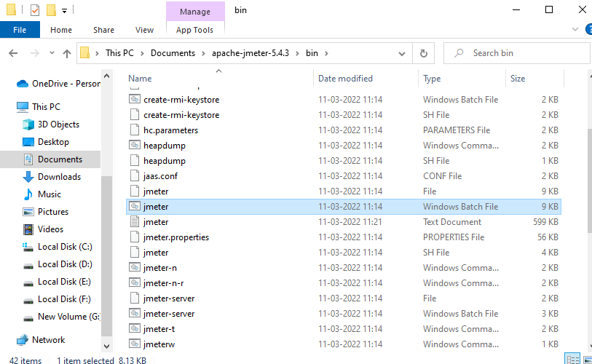
Task: Select Local Disk (F:) drive
Action: (x=57, y=299)
